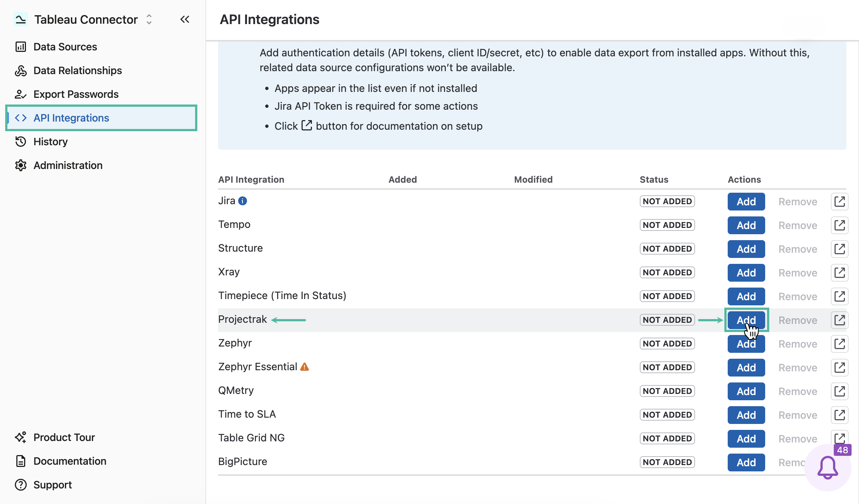Open Zephyr Essential documentation icon
Viewport: 859px width, 504px height.
840,368
